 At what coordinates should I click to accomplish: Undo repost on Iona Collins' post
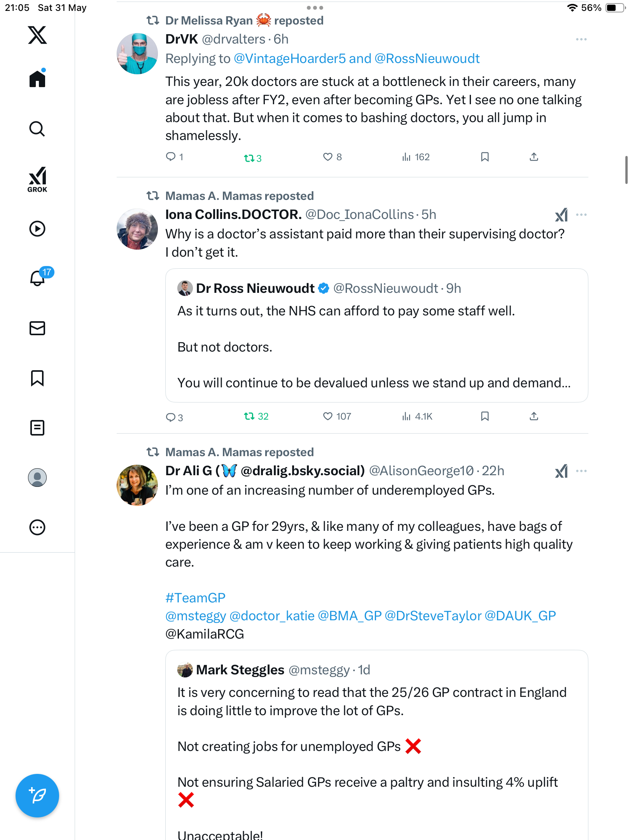pyautogui.click(x=256, y=416)
